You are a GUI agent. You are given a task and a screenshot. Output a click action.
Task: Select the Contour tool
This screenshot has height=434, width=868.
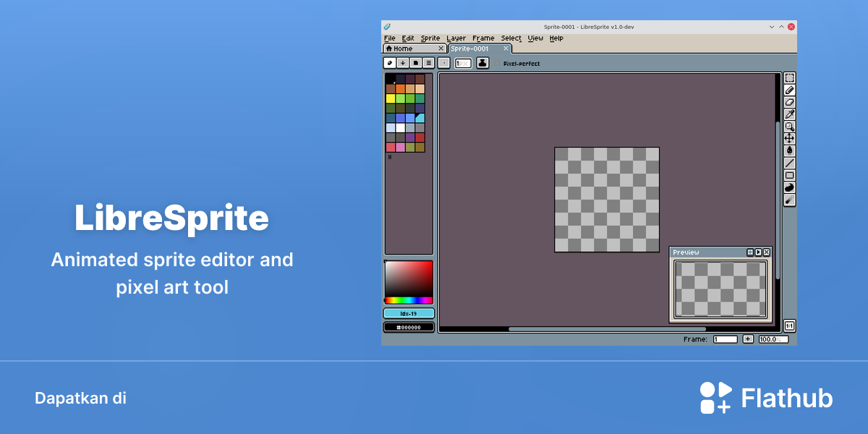point(790,187)
